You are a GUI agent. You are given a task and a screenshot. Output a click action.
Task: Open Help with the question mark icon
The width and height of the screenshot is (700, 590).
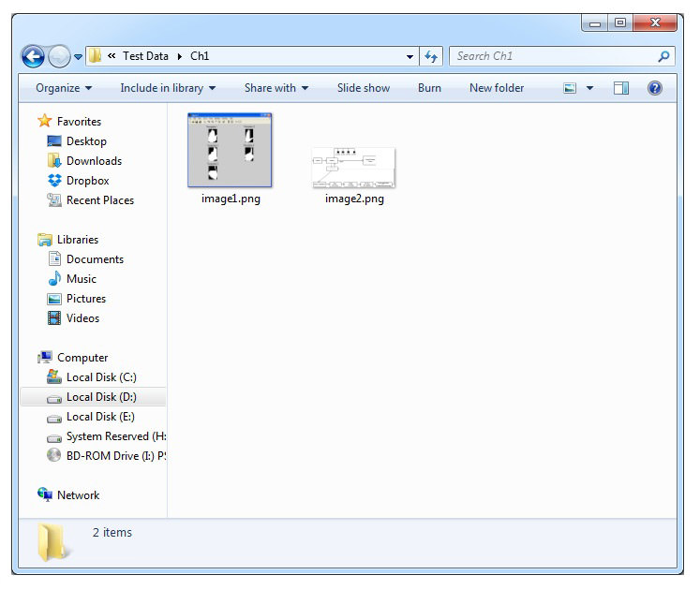[654, 88]
